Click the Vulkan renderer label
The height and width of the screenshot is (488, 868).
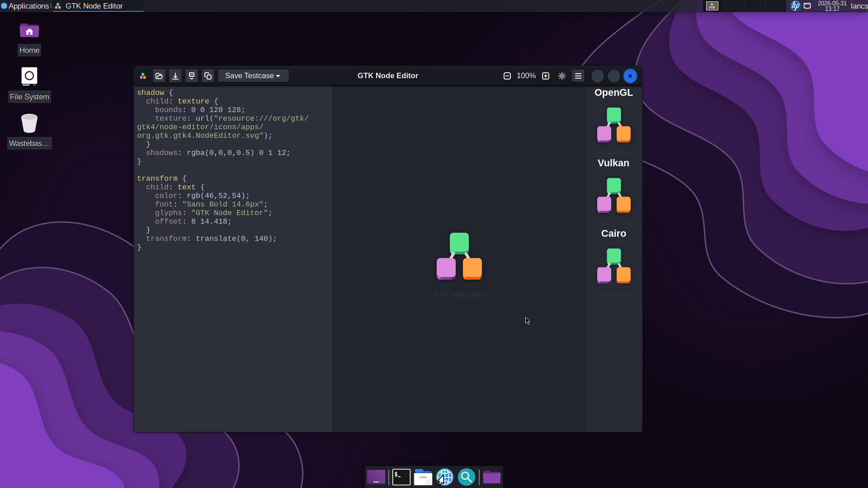click(x=613, y=163)
